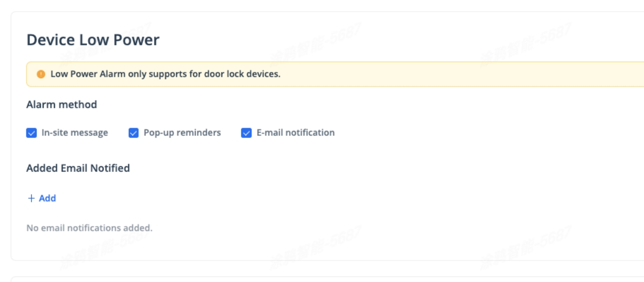644x282 pixels.
Task: Click the In-site message label text
Action: (74, 133)
